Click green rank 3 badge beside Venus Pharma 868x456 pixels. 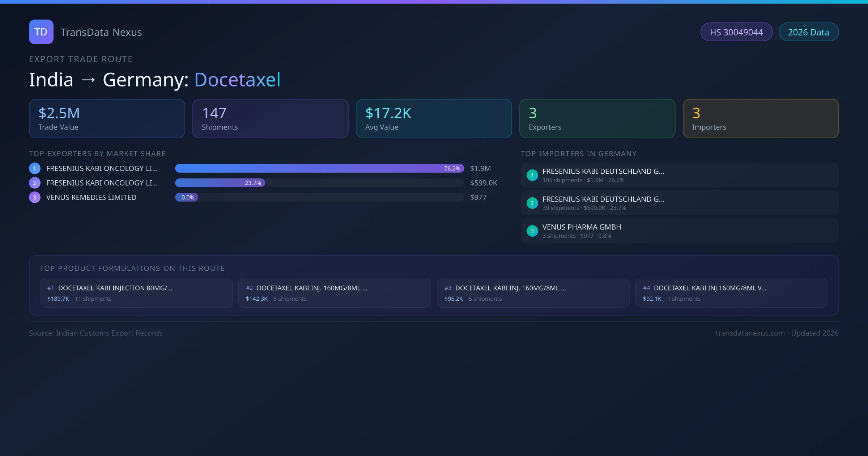532,231
